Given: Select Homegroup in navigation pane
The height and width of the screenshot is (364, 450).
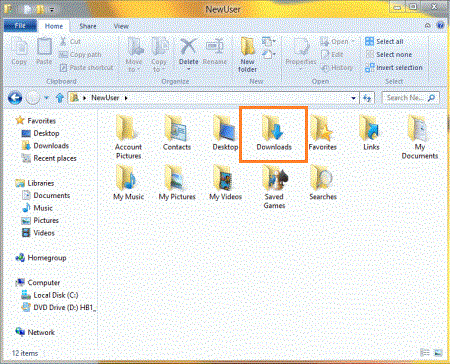Looking at the screenshot, I should (41, 258).
